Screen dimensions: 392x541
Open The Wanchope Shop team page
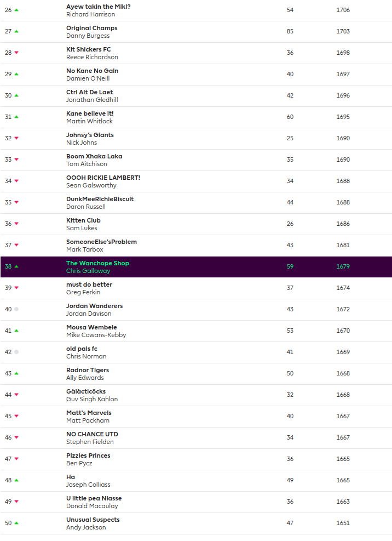pyautogui.click(x=97, y=263)
